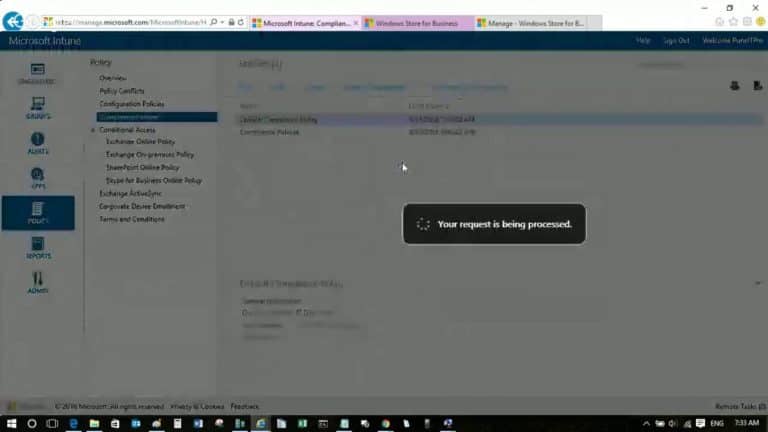Collapse the Conditional Access tree node
The width and height of the screenshot is (768, 432).
(x=93, y=130)
